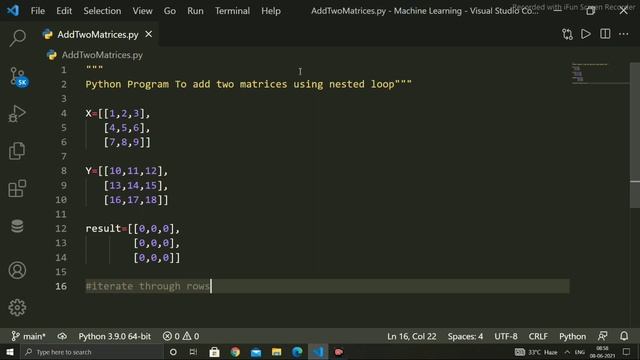Open Task View in the taskbar
Screen dimensions: 640x360
pos(193,352)
